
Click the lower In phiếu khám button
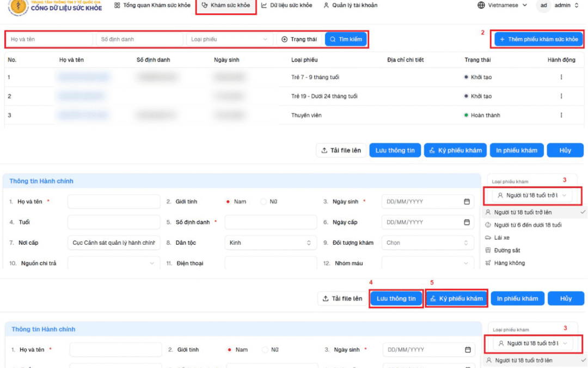[x=518, y=299]
